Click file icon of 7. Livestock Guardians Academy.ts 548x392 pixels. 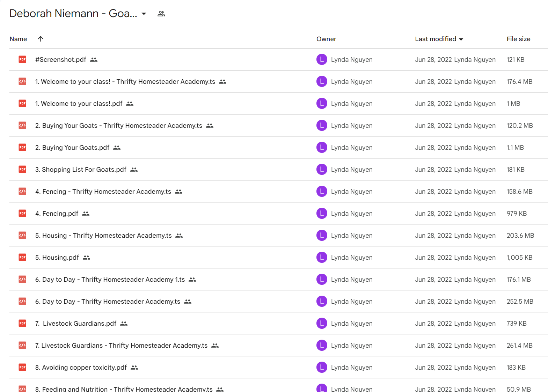[22, 345]
